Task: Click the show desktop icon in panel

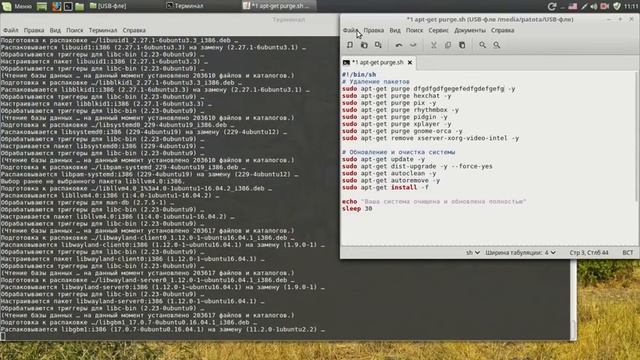Action: click(42, 6)
